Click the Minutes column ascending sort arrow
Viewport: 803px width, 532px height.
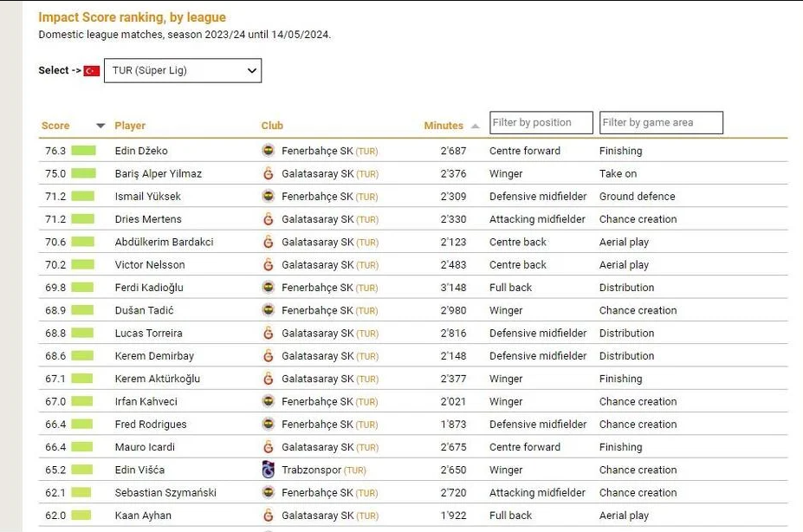(x=475, y=127)
